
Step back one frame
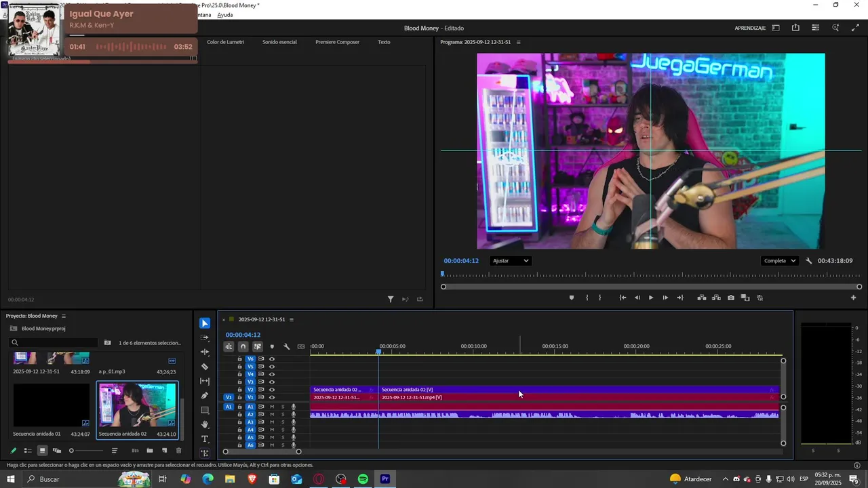click(x=637, y=298)
